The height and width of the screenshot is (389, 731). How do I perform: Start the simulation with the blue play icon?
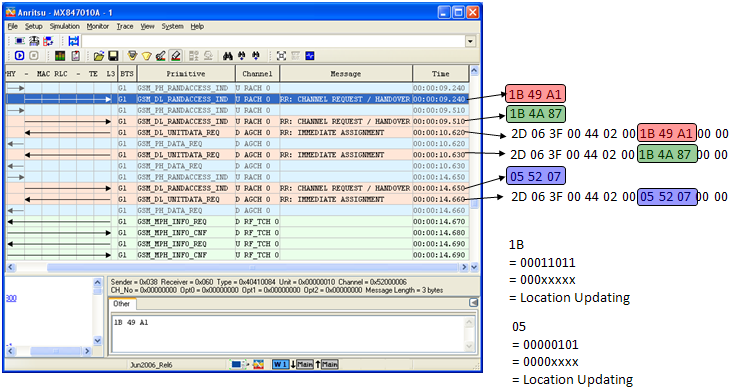20,56
